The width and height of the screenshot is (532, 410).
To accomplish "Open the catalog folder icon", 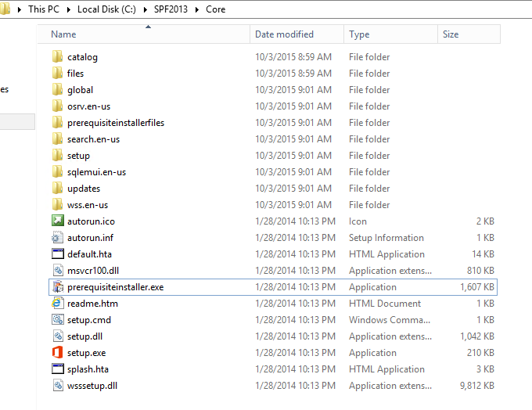I will [57, 56].
